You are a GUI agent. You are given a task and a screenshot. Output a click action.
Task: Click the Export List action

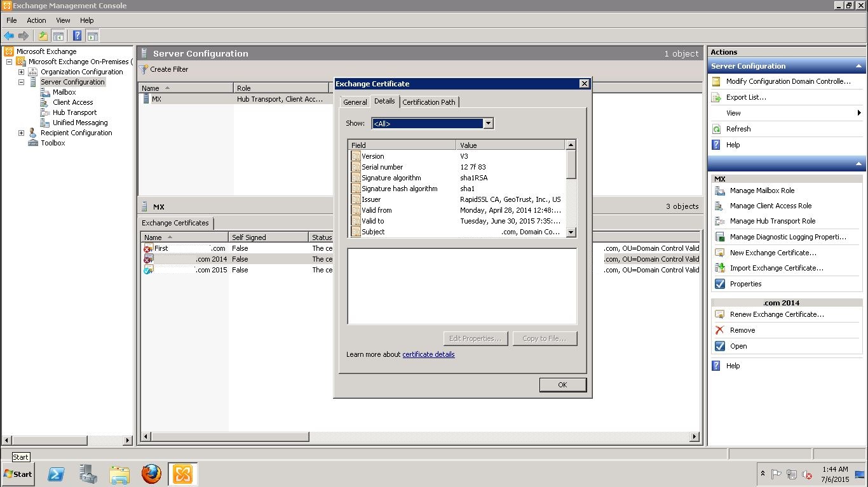point(746,97)
